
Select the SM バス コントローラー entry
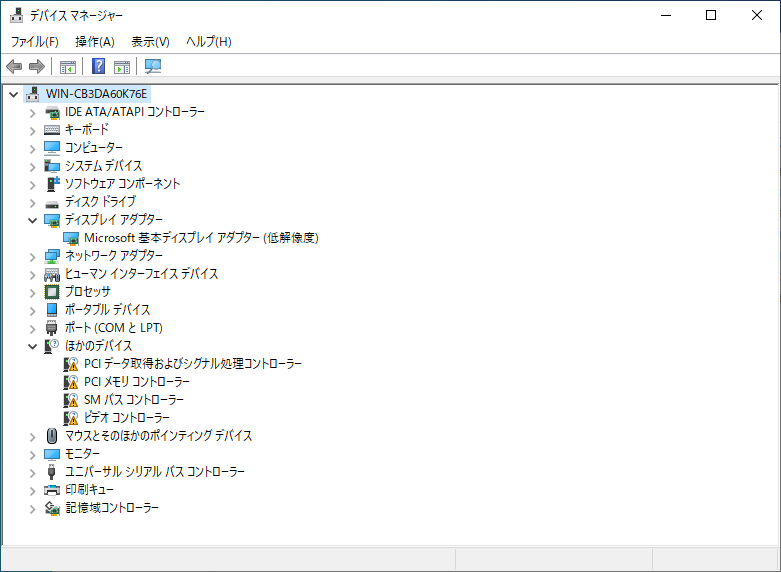(134, 400)
